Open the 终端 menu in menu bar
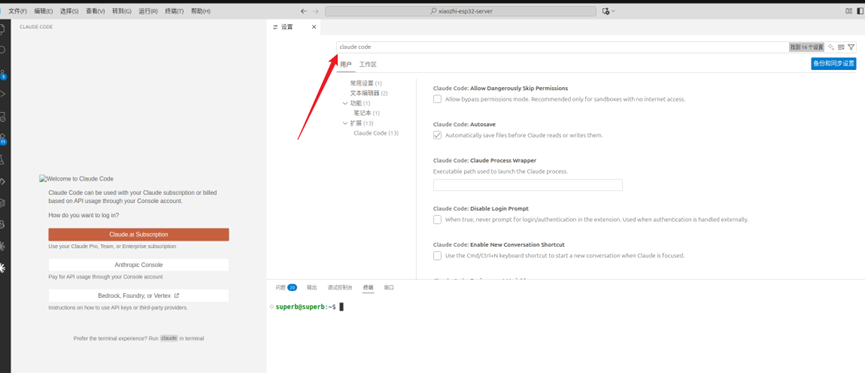Screen dimensions: 865x373 click(174, 11)
